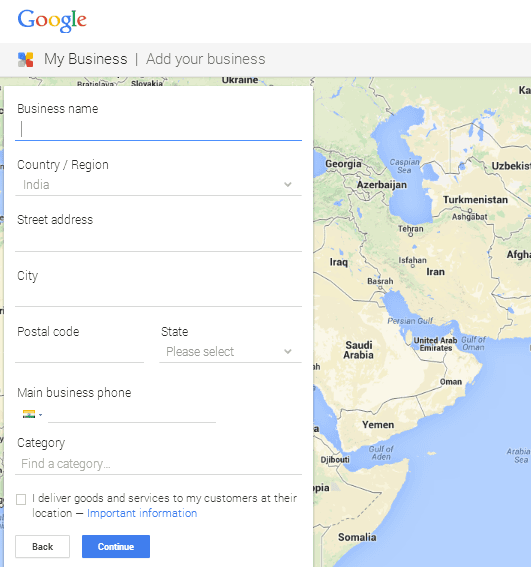Click the Country / Region chevron arrow

[x=288, y=184]
